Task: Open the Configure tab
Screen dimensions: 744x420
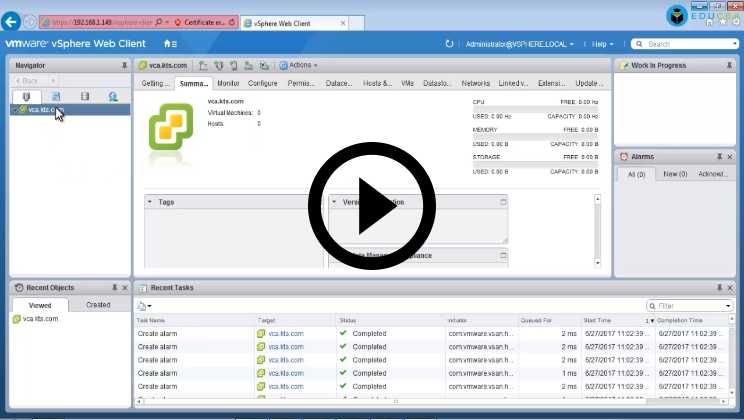Action: pyautogui.click(x=262, y=83)
